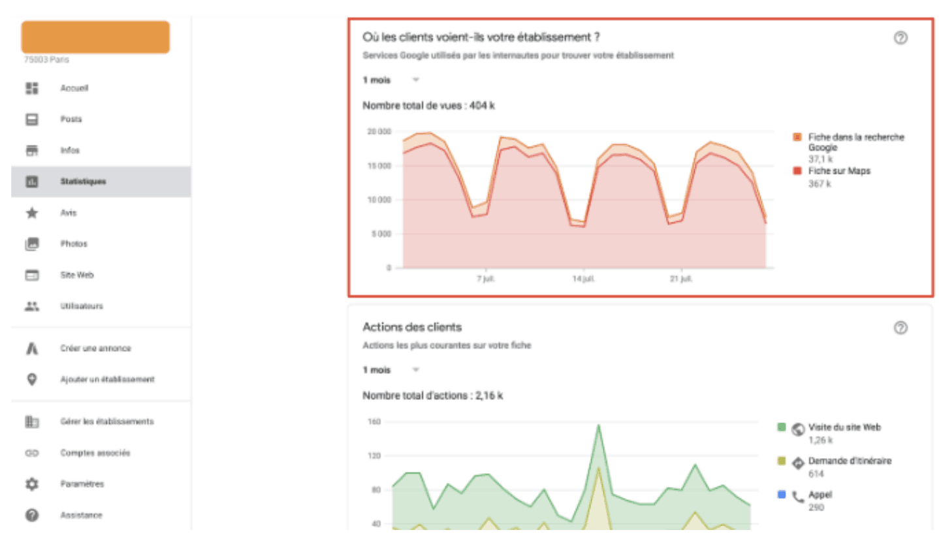This screenshot has width=939, height=560.
Task: Click the Demande d'itinéraire directions icon
Action: click(x=798, y=463)
